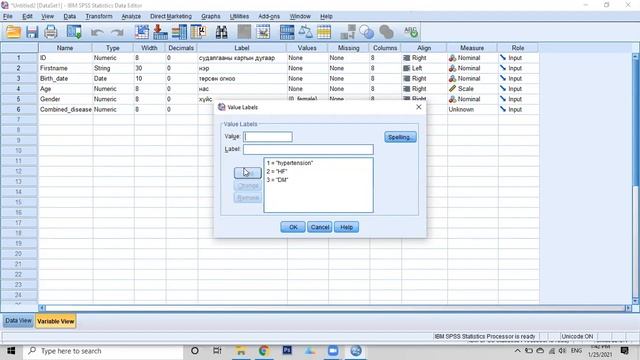Click the Value input field
This screenshot has height=360, width=640.
pos(268,137)
